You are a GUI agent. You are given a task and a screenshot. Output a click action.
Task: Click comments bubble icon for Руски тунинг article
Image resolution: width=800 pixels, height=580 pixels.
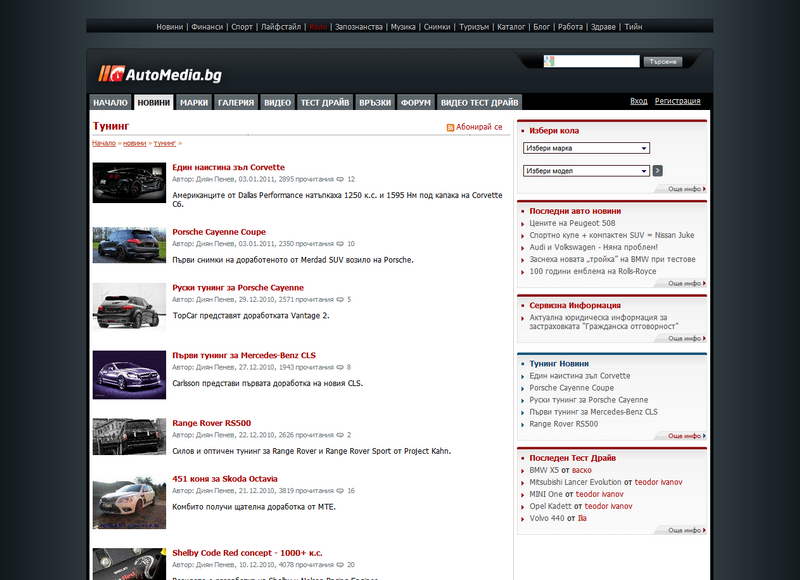click(340, 299)
